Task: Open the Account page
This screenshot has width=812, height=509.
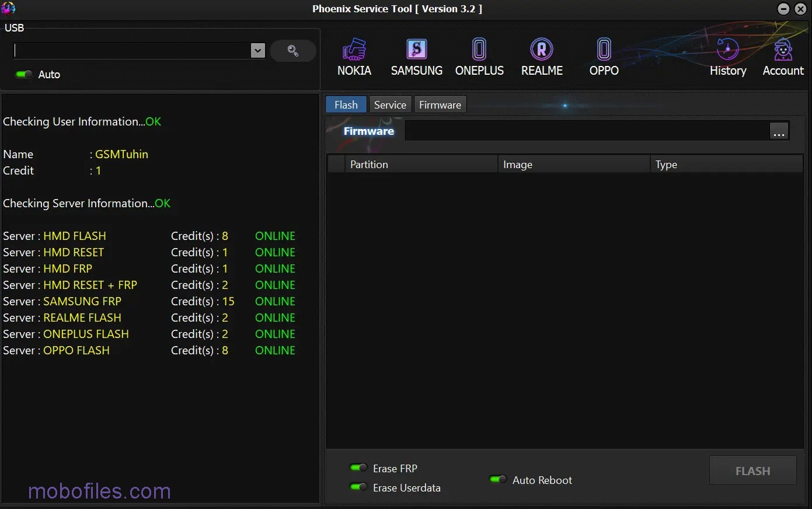Action: coord(783,57)
